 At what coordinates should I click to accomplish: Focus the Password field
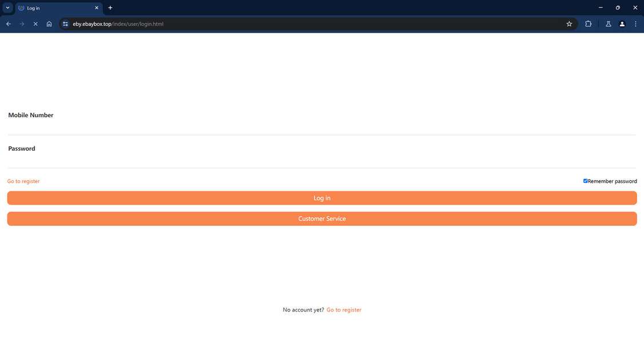tap(322, 161)
